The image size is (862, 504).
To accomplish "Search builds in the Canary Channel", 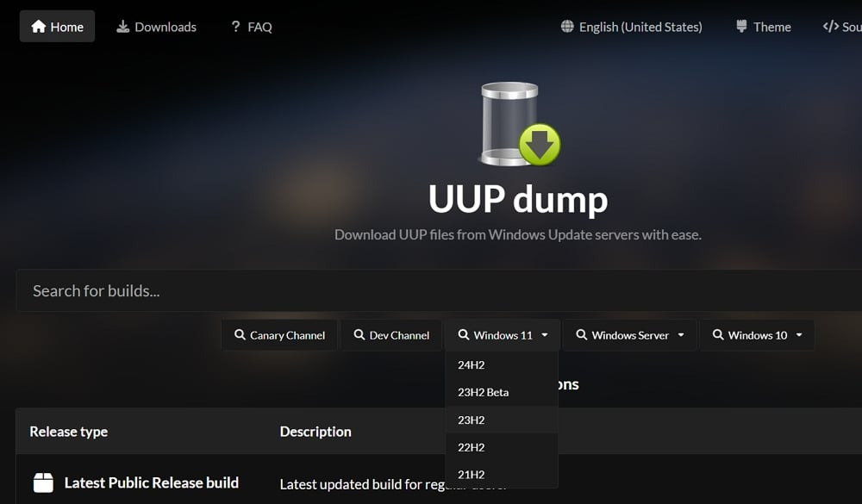I will [x=279, y=335].
